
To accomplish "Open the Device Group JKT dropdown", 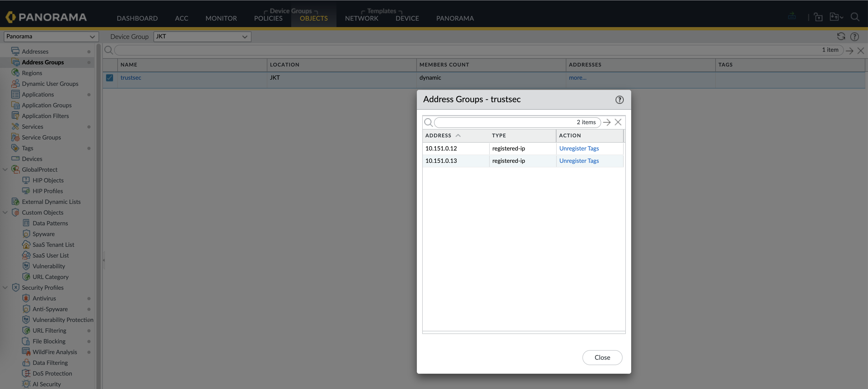I will [202, 36].
